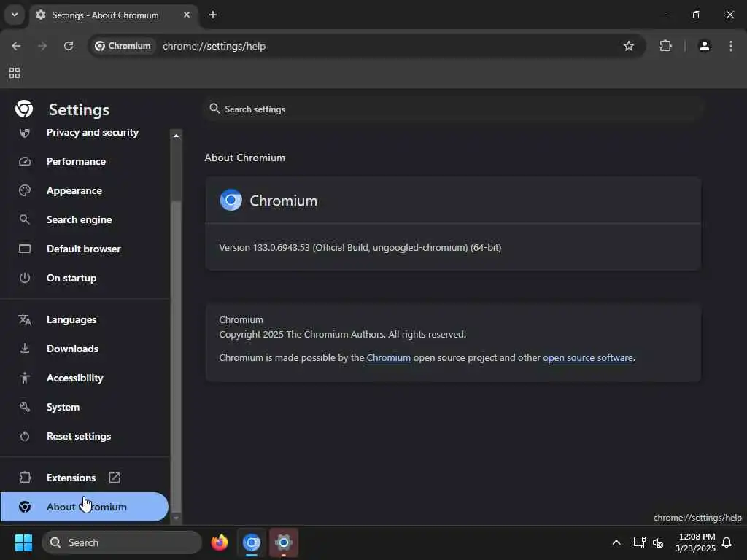Open network status tray icon

(x=639, y=542)
